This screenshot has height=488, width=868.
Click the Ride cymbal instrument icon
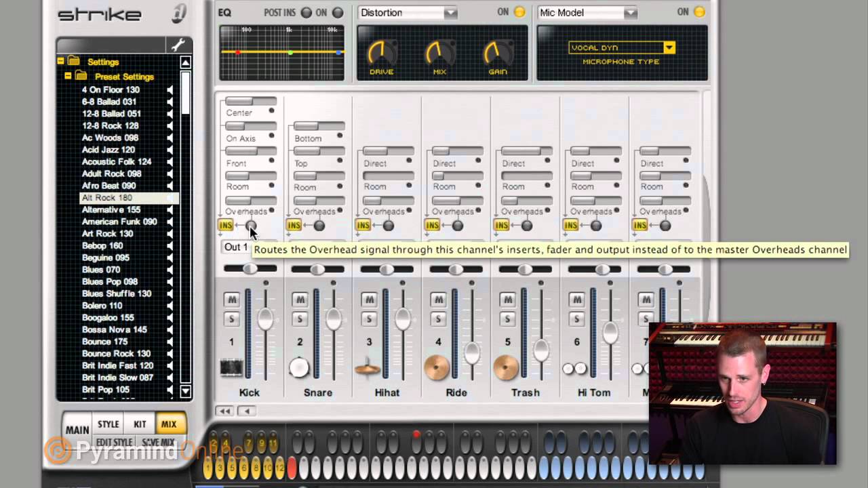pyautogui.click(x=437, y=368)
